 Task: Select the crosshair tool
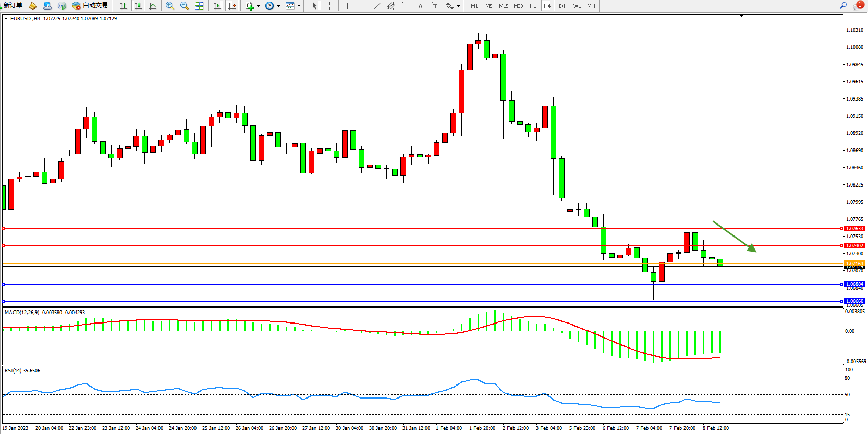click(329, 6)
